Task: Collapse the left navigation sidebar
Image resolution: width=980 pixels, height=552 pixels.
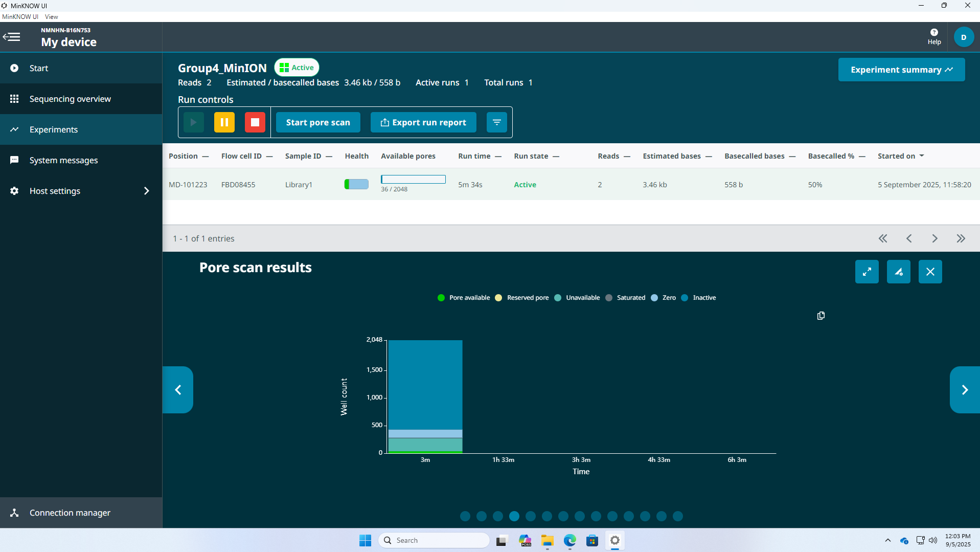Action: click(12, 37)
